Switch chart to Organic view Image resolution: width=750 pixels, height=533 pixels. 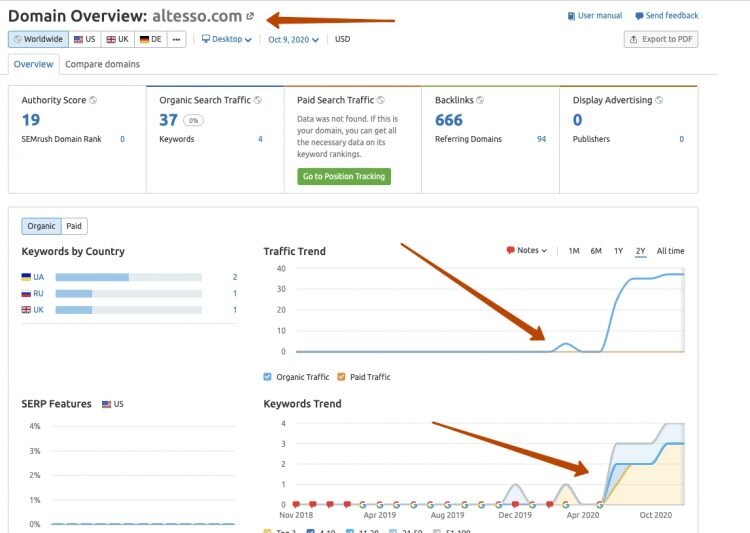pos(41,226)
